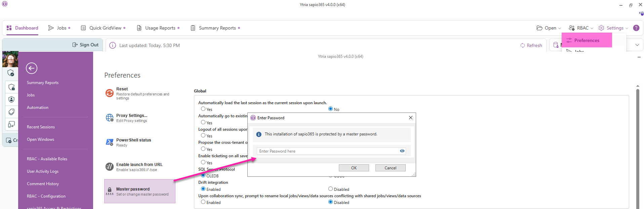Select Yes for auto-load last session
The height and width of the screenshot is (209, 644).
coord(203,109)
